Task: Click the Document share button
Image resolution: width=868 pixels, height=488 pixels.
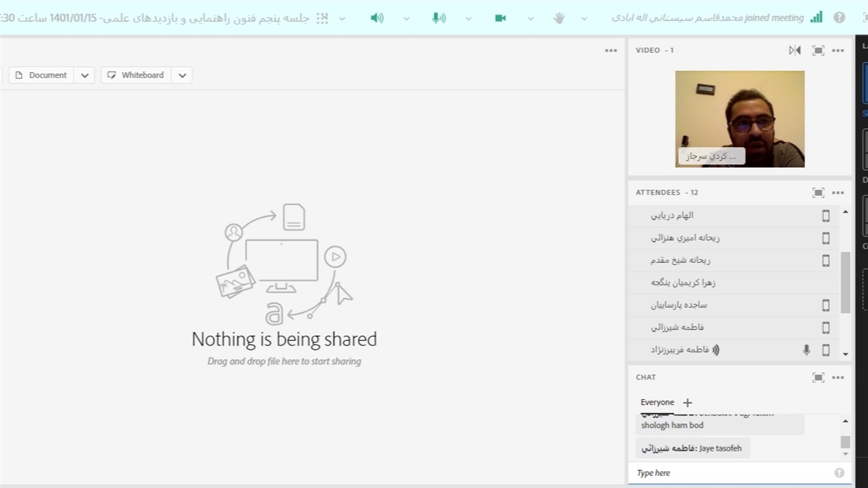Action: click(41, 75)
